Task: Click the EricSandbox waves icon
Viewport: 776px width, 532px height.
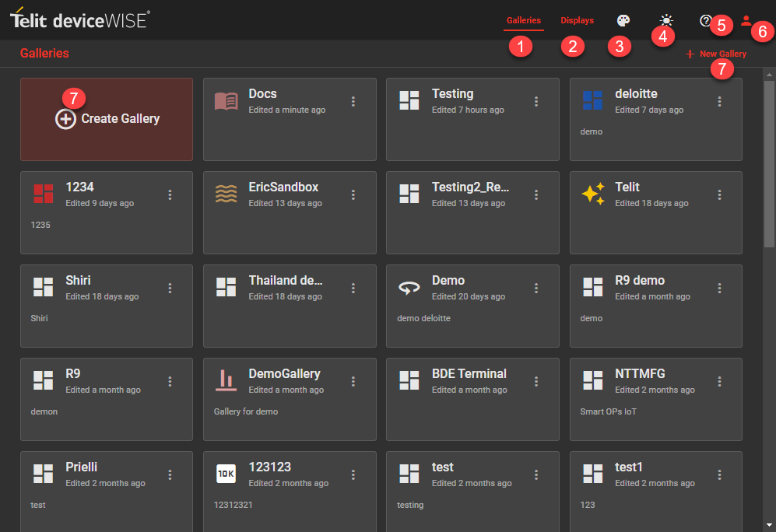Action: [226, 194]
